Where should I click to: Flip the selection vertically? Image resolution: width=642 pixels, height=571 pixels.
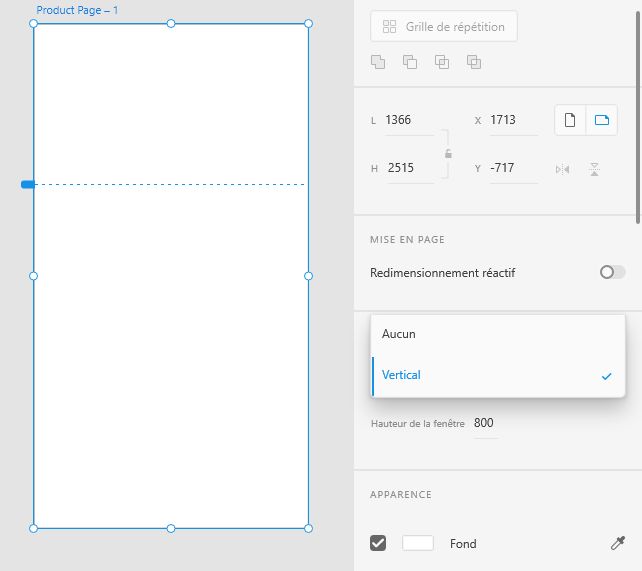click(x=595, y=169)
